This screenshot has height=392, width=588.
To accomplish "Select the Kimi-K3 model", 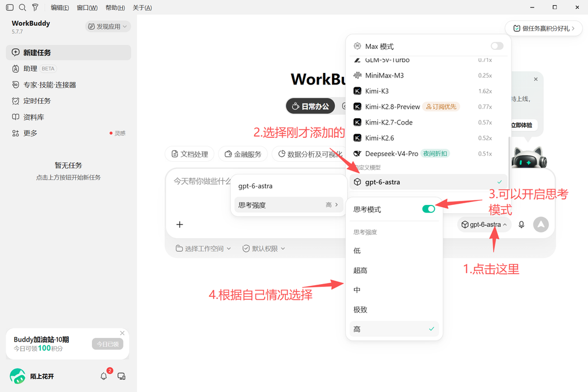I will [428, 91].
